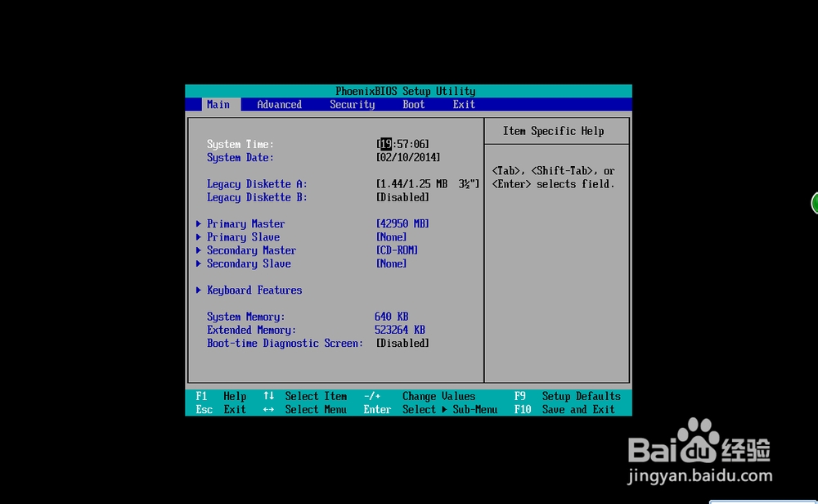Click the Primary Master 42950 MB value
818x504 pixels.
402,224
